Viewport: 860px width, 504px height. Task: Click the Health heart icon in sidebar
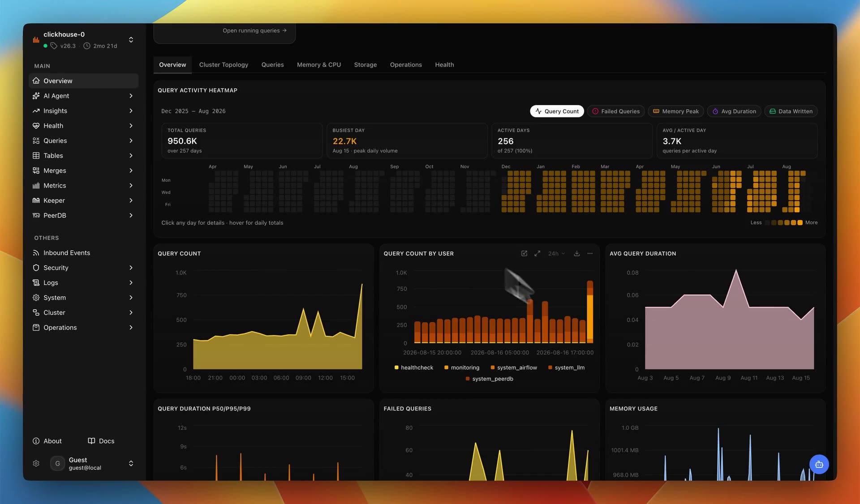click(x=36, y=126)
